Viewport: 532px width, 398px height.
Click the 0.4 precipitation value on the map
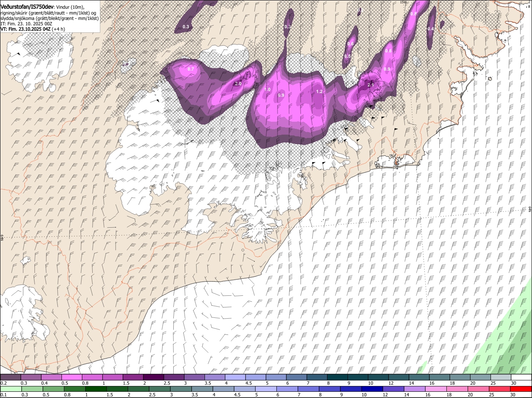431,29
